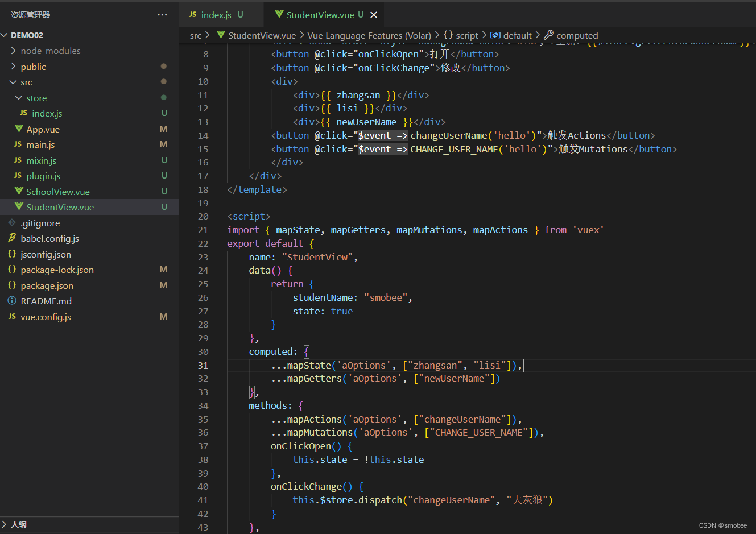Image resolution: width=756 pixels, height=534 pixels.
Task: Expand the public folder
Action: click(13, 67)
